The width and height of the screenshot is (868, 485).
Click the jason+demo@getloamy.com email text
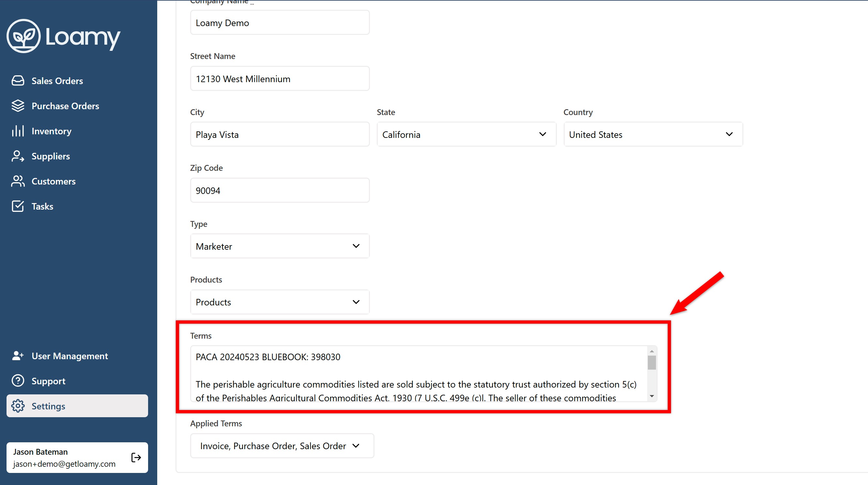(64, 464)
